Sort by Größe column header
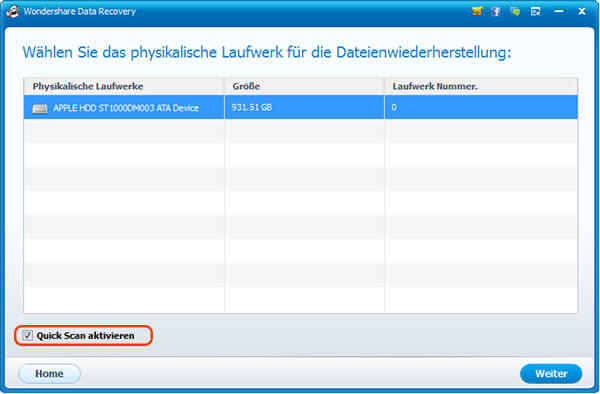This screenshot has width=600, height=394. pyautogui.click(x=304, y=86)
